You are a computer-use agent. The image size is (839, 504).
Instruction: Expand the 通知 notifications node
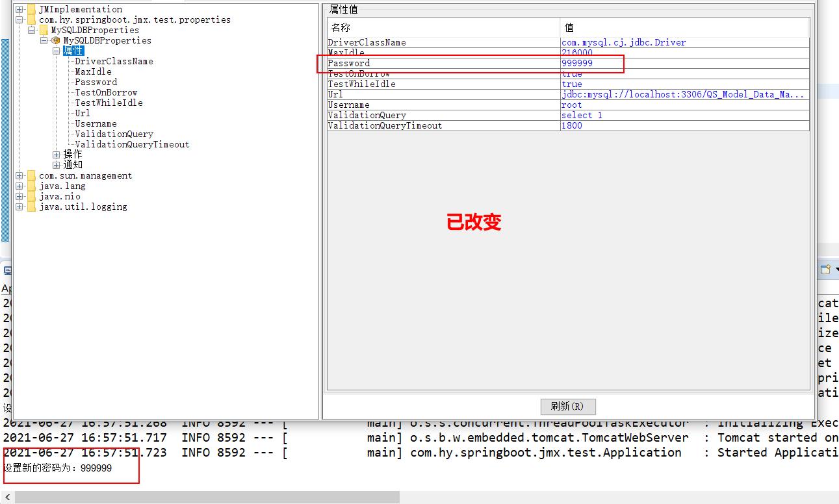[57, 165]
